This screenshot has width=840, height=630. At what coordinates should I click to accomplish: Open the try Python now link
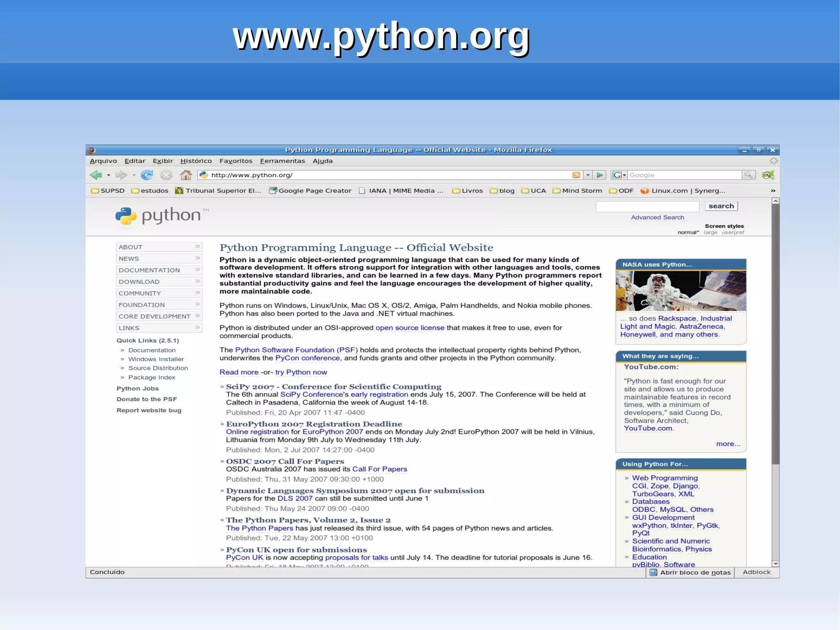click(x=301, y=372)
